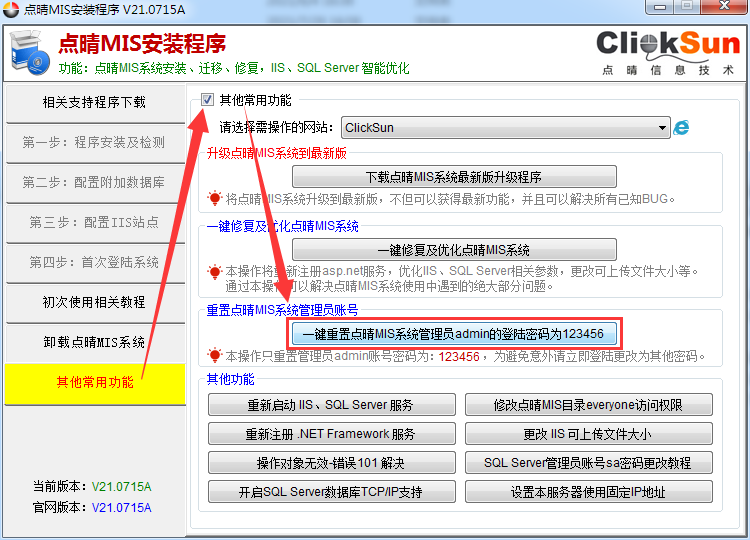Image resolution: width=750 pixels, height=540 pixels.
Task: Click SQL Server管理员账号sa密码更改教程 button
Action: click(589, 463)
